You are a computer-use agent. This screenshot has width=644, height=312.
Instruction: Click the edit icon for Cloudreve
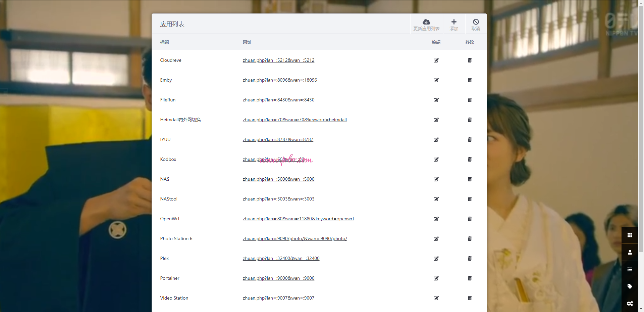point(436,60)
